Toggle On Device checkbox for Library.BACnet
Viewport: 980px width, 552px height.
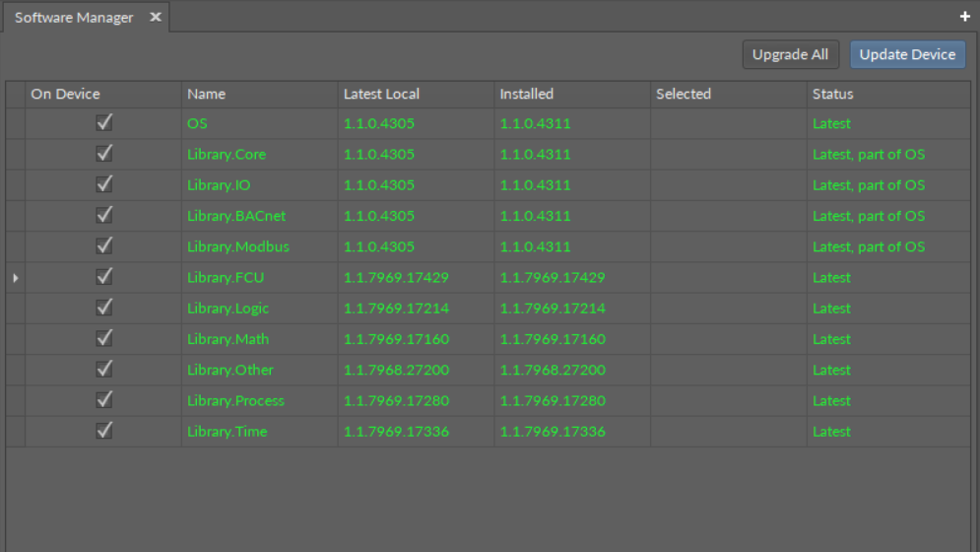(103, 216)
